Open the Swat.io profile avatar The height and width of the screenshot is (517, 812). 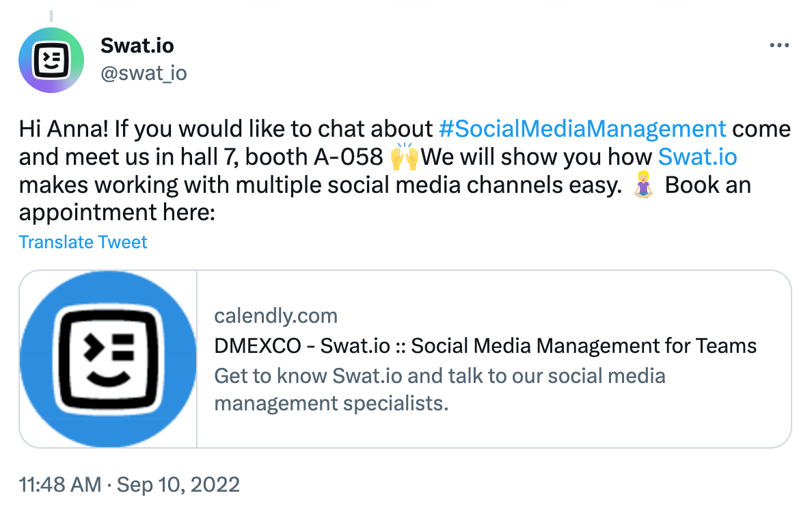click(x=51, y=60)
